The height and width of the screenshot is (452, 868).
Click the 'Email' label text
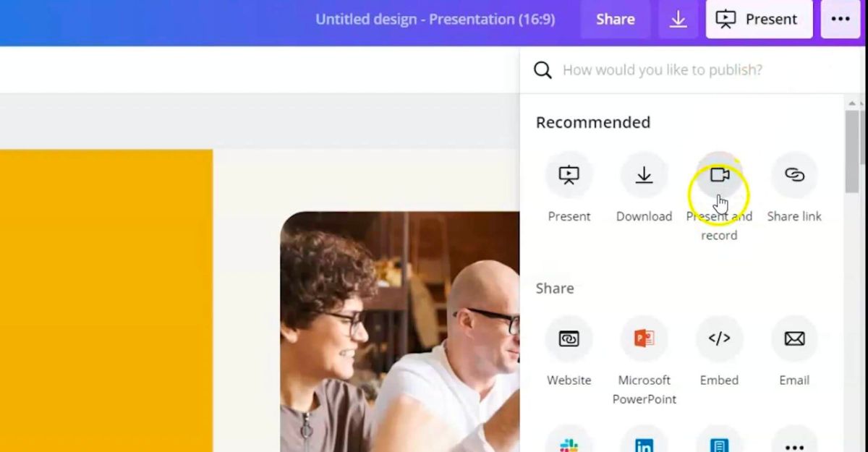pyautogui.click(x=794, y=380)
